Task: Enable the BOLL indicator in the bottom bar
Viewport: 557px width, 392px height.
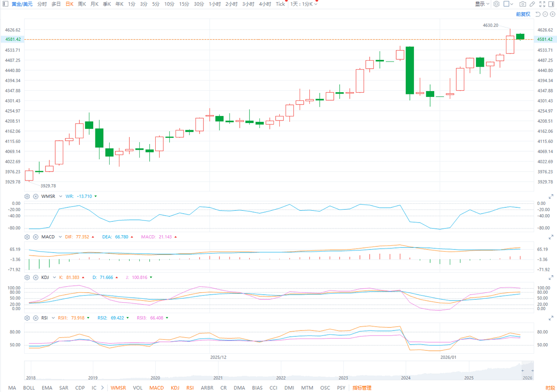Action: pyautogui.click(x=29, y=388)
